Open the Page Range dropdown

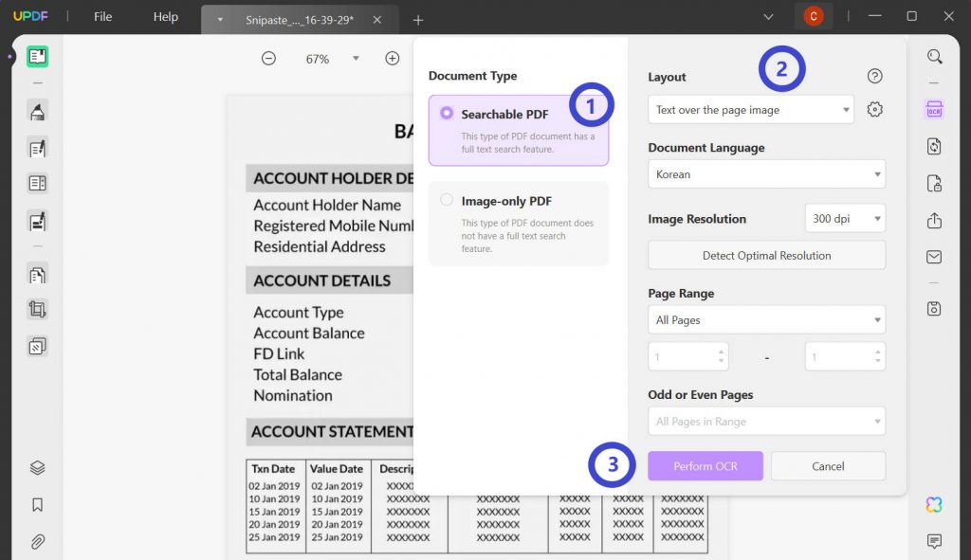[766, 319]
